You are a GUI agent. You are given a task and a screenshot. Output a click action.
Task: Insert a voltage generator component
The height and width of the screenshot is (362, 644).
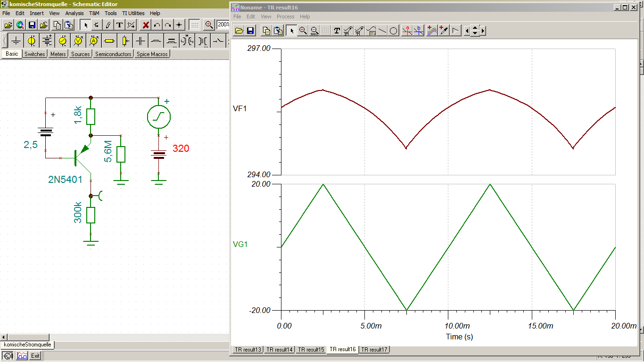click(62, 41)
